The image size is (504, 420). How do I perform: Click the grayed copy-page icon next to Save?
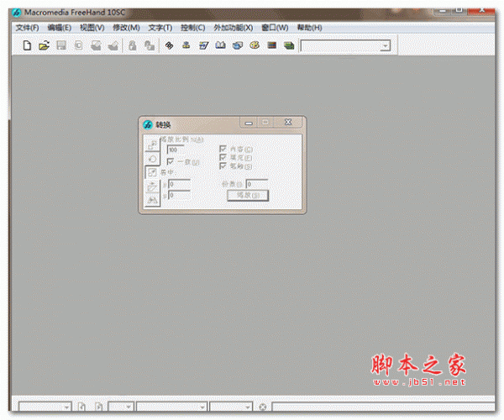point(78,45)
